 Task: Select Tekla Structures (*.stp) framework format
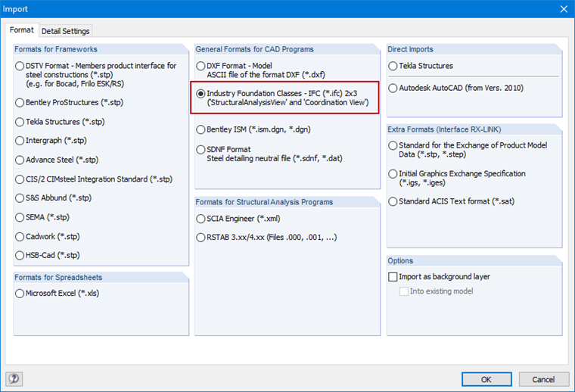pos(20,121)
